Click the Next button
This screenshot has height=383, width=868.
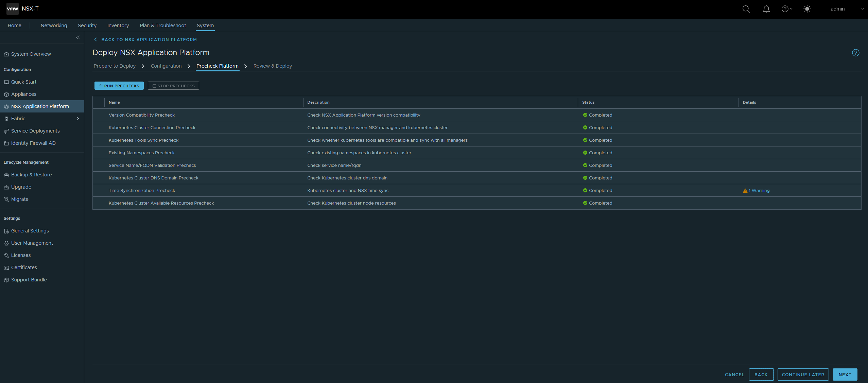(x=845, y=375)
